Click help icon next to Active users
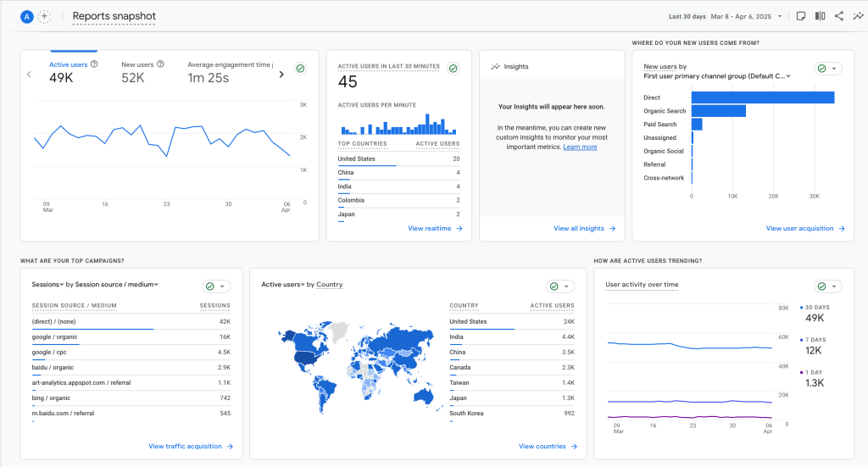The image size is (868, 467). pos(94,64)
